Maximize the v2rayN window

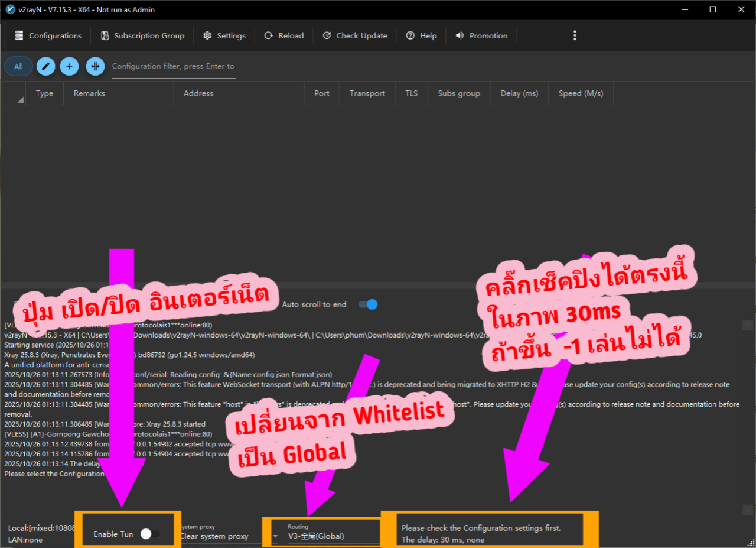click(x=713, y=9)
